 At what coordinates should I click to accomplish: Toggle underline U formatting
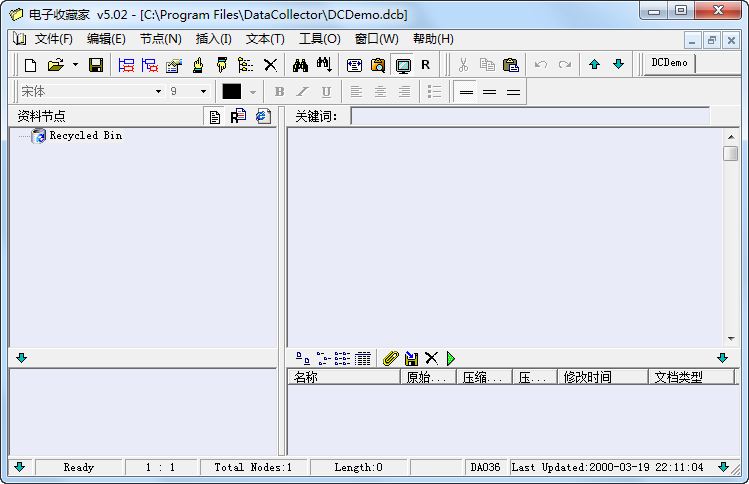click(326, 91)
